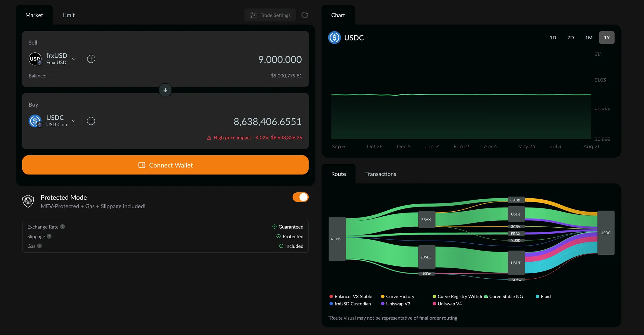Click the refresh quote icon
The height and width of the screenshot is (335, 644).
click(304, 15)
